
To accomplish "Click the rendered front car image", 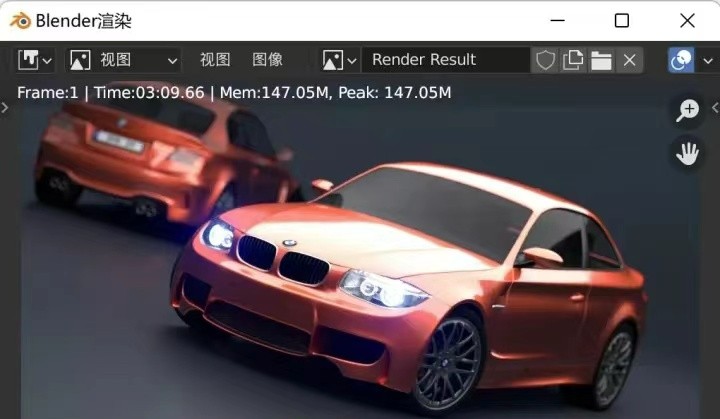I will point(409,286).
